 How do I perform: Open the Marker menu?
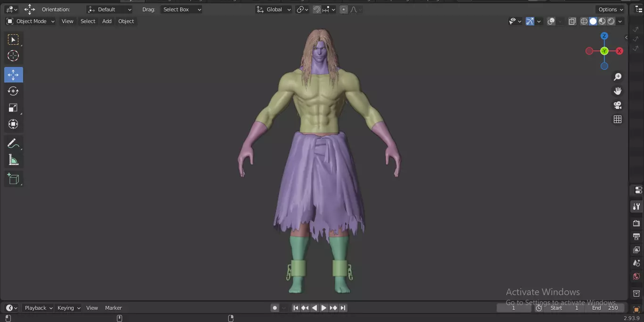tap(113, 308)
